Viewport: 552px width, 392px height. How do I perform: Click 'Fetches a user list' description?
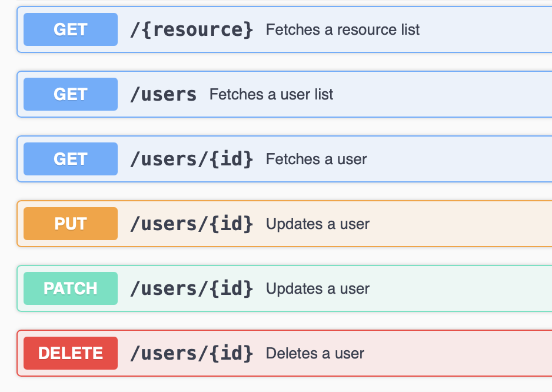point(271,94)
